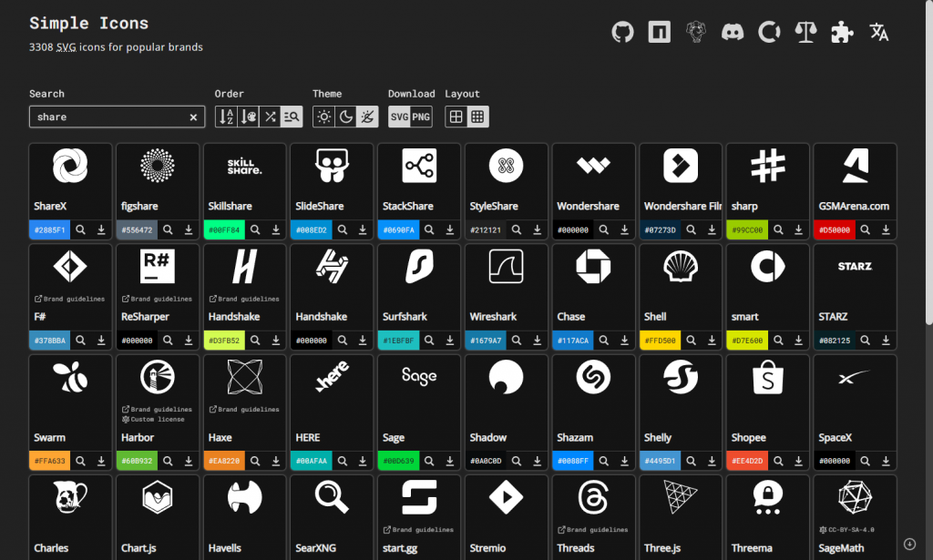Click the SearXNG logo image
The image size is (933, 560).
pos(332,497)
